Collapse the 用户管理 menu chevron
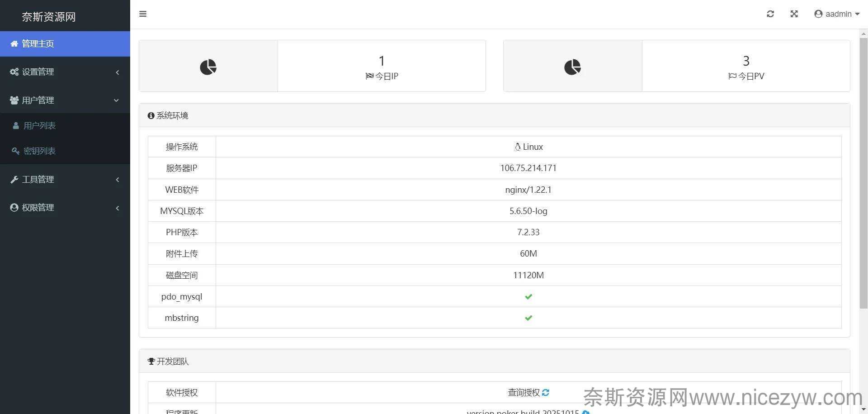 (117, 100)
